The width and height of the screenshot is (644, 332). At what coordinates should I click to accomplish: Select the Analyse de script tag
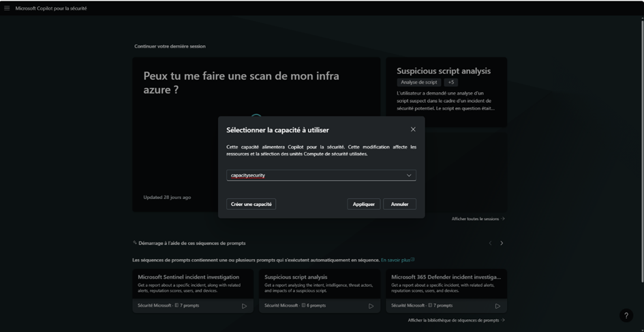pos(418,82)
